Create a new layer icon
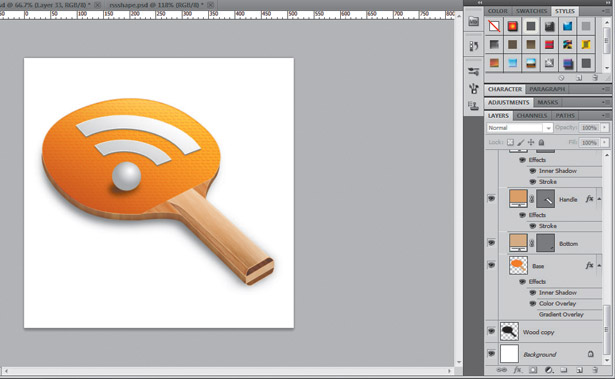 pos(579,370)
